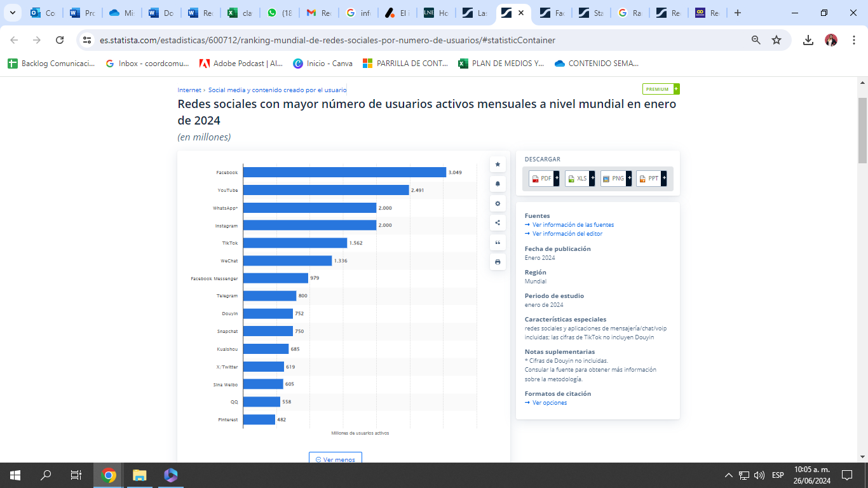Open 'PARRILLA DE CONT...' bookmark
The height and width of the screenshot is (488, 868).
coord(405,64)
